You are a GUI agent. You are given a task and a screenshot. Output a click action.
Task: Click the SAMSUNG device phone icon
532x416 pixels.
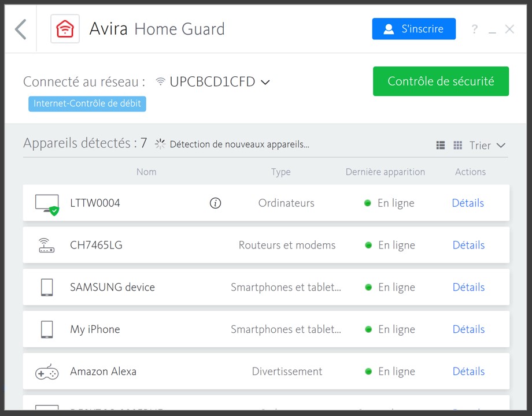47,287
